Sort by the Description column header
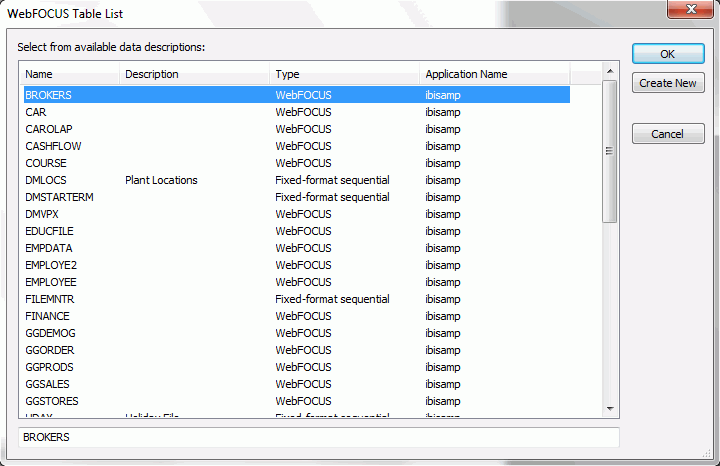This screenshot has height=466, width=720. pos(195,74)
